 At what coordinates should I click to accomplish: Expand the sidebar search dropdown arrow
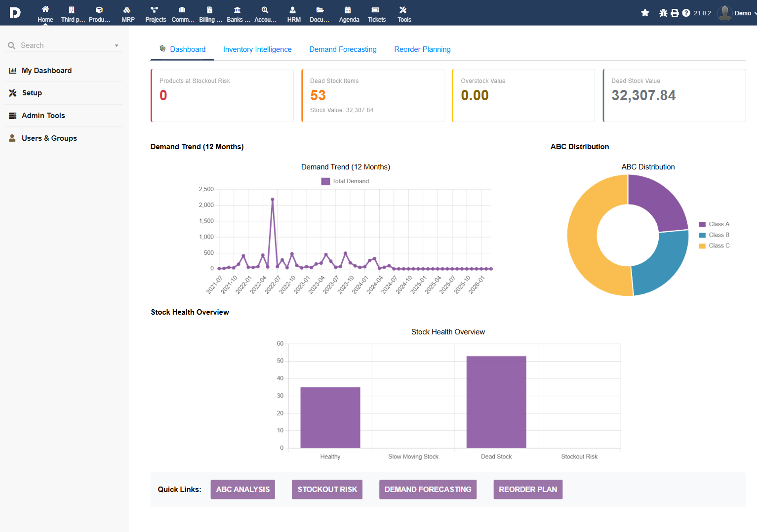(117, 46)
